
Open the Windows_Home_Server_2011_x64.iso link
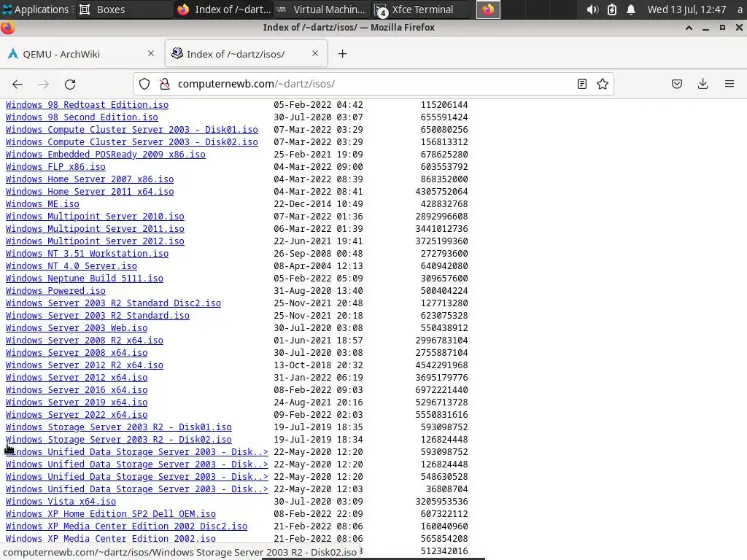click(90, 192)
